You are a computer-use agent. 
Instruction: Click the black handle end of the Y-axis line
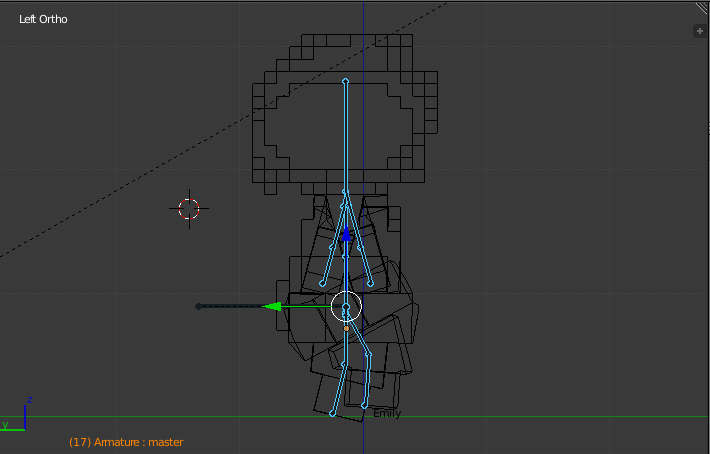tap(198, 306)
